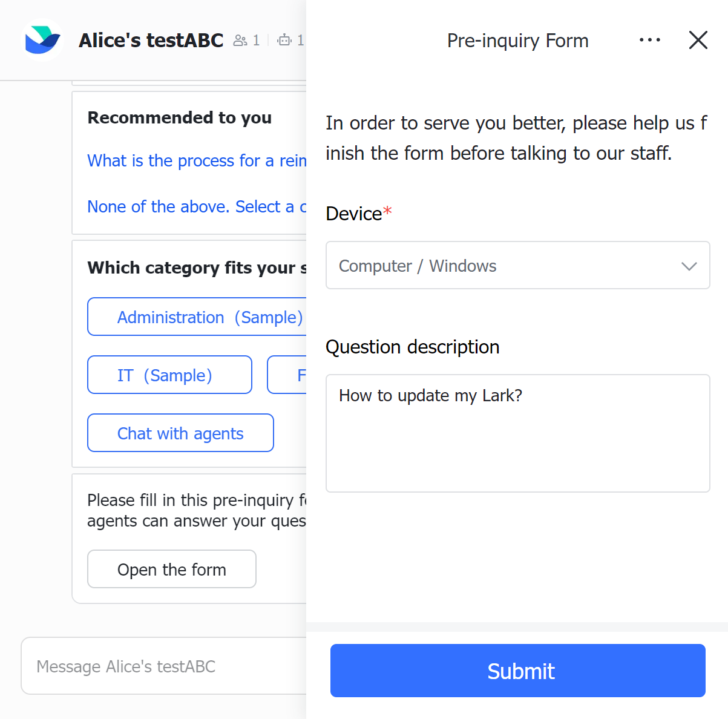Click the group members icon in the chat header

(x=240, y=40)
